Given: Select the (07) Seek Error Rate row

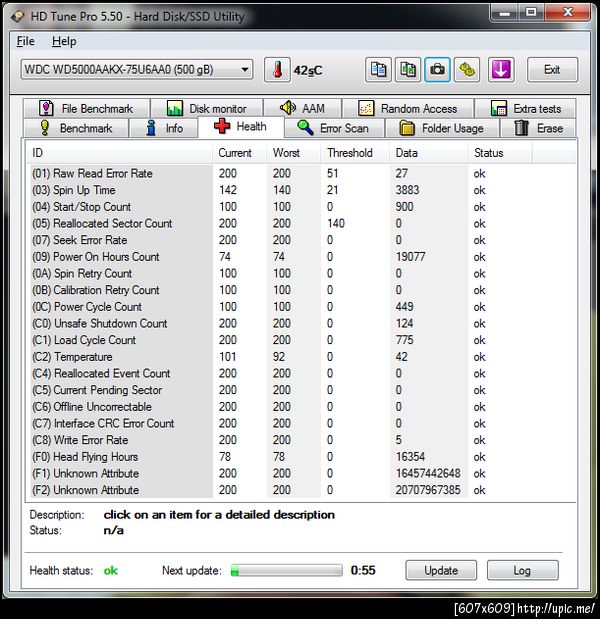Looking at the screenshot, I should (x=301, y=240).
